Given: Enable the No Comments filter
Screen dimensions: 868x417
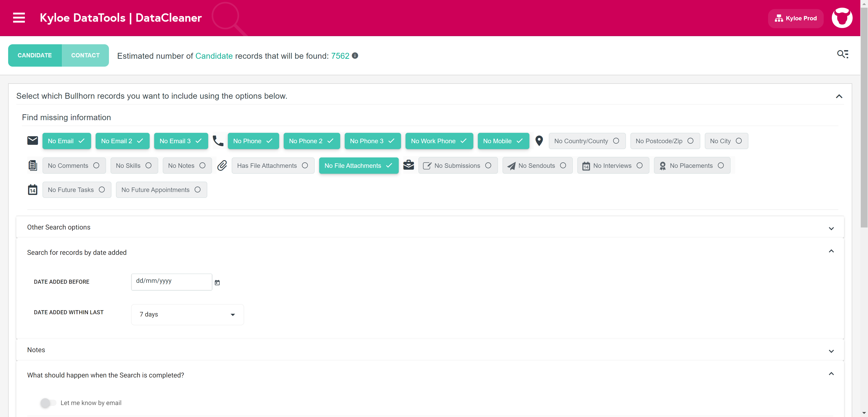Looking at the screenshot, I should coord(74,165).
